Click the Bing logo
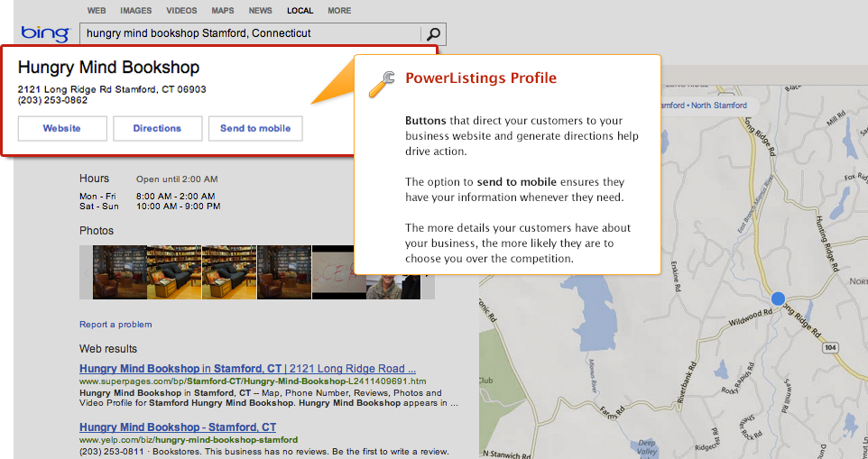Image resolution: width=868 pixels, height=459 pixels. click(x=46, y=33)
